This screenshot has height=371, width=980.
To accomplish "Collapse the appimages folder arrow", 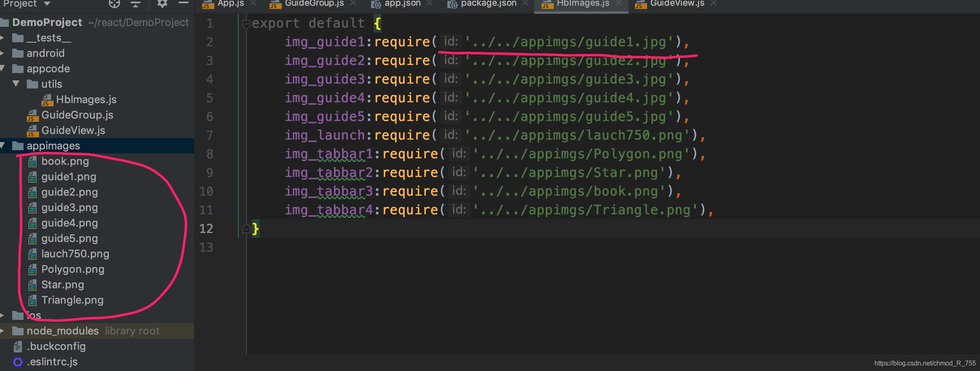I will pos(2,145).
